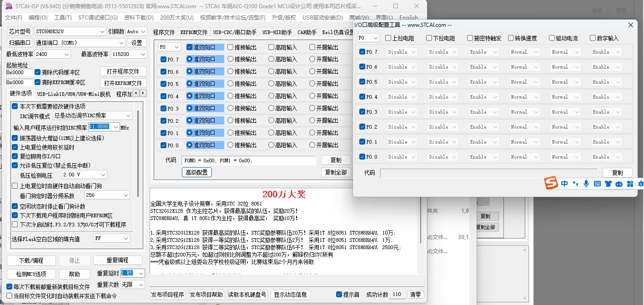Enable 上电复位时由硬件自动启动看门狗
The width and height of the screenshot is (644, 305).
(15, 185)
